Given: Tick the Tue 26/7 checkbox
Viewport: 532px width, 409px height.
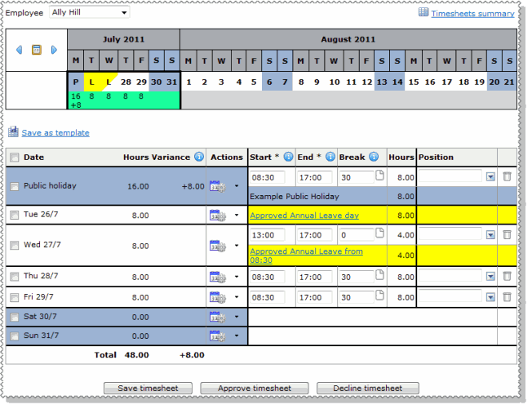Looking at the screenshot, I should 14,216.
